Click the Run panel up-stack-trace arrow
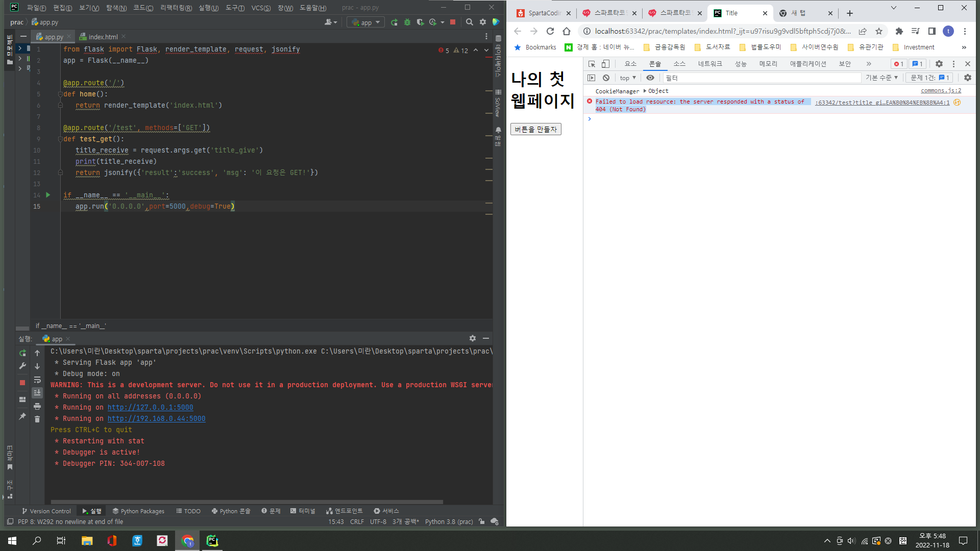This screenshot has height=551, width=980. [x=37, y=353]
